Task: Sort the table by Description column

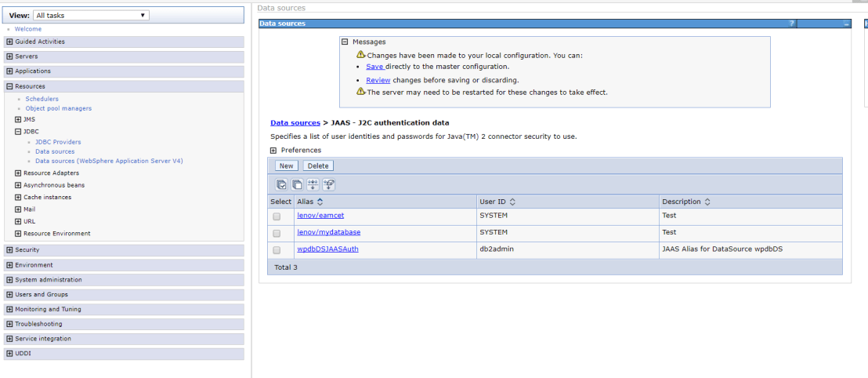Action: (x=707, y=202)
